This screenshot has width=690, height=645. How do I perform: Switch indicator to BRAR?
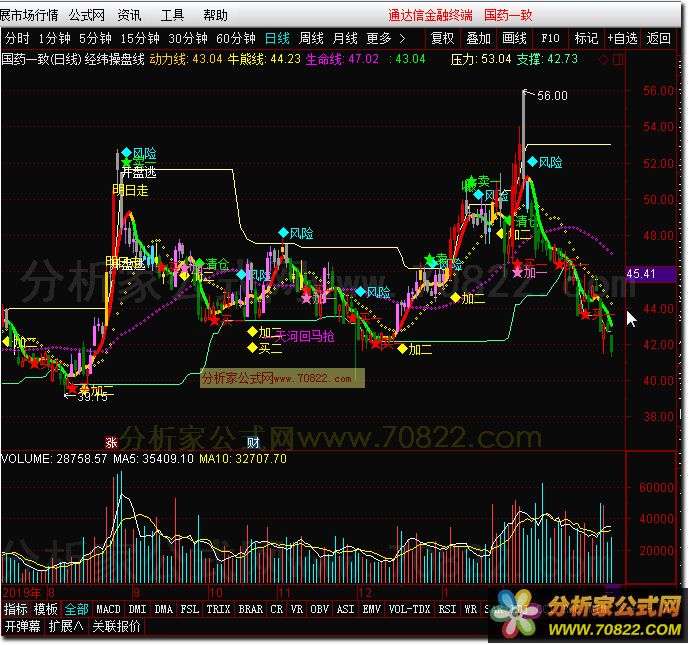click(x=251, y=609)
